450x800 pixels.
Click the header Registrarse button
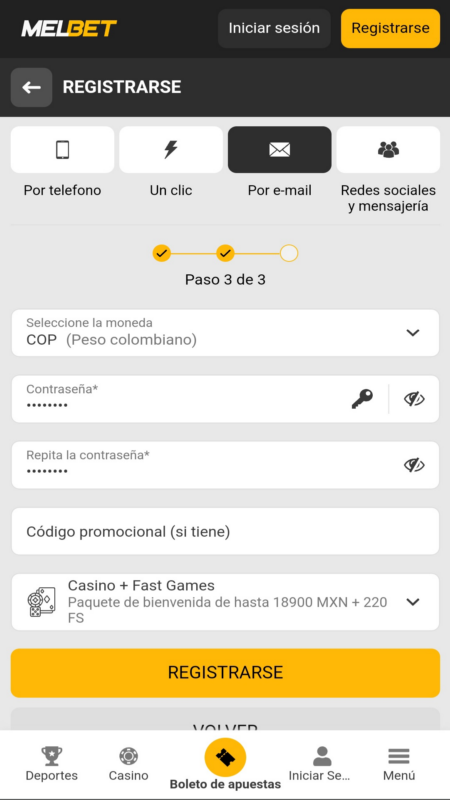(390, 28)
